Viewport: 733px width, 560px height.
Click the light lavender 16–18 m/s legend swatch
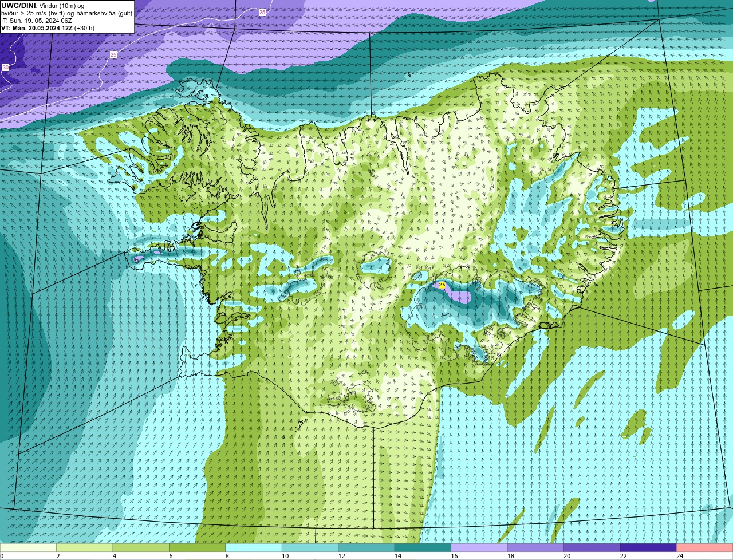tap(480, 548)
